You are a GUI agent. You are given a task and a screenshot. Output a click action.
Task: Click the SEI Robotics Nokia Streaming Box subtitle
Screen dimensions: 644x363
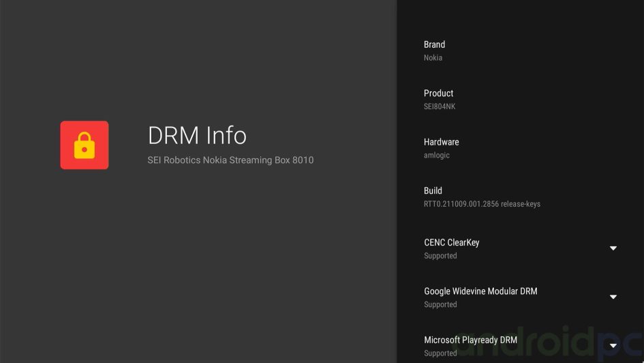tap(230, 160)
